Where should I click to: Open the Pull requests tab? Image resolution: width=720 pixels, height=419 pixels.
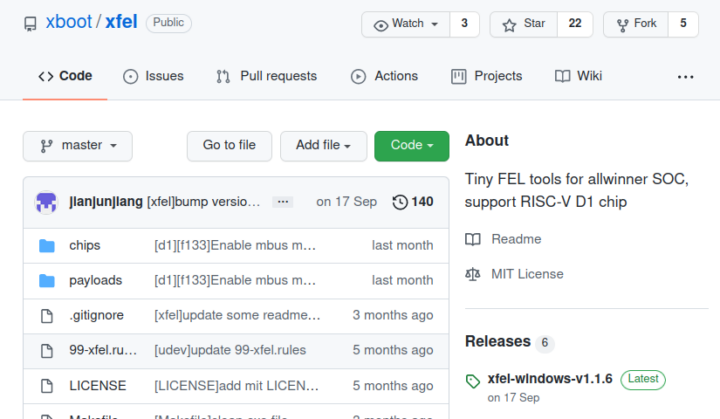click(267, 76)
